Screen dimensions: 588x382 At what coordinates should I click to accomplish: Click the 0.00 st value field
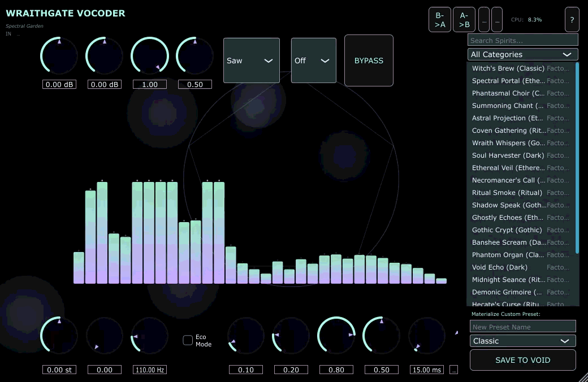click(59, 370)
